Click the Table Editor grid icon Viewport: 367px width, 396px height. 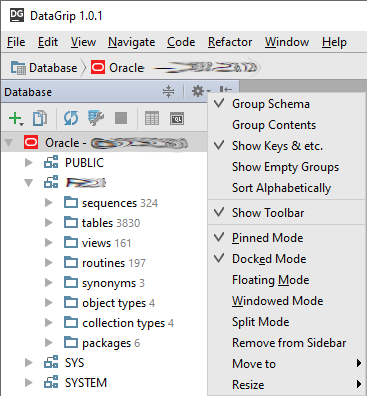[x=152, y=118]
